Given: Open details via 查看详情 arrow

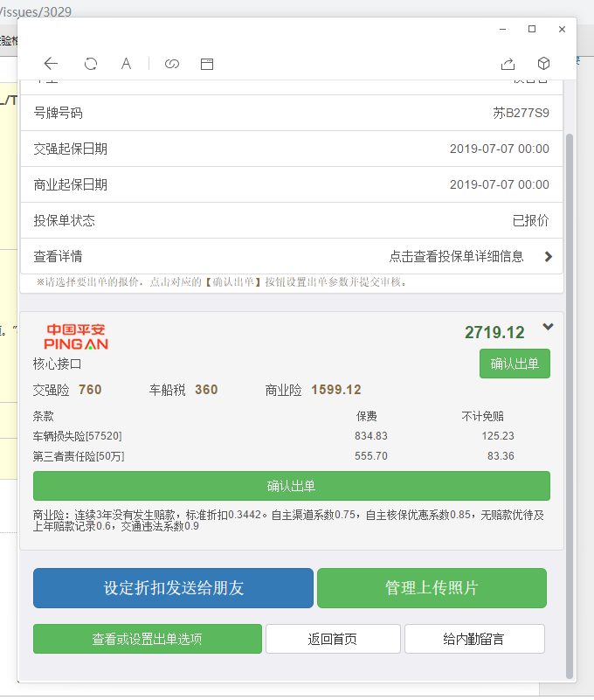Looking at the screenshot, I should [x=549, y=256].
